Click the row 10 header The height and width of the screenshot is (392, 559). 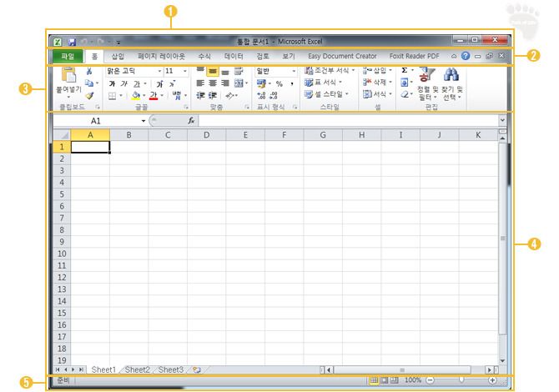point(62,254)
